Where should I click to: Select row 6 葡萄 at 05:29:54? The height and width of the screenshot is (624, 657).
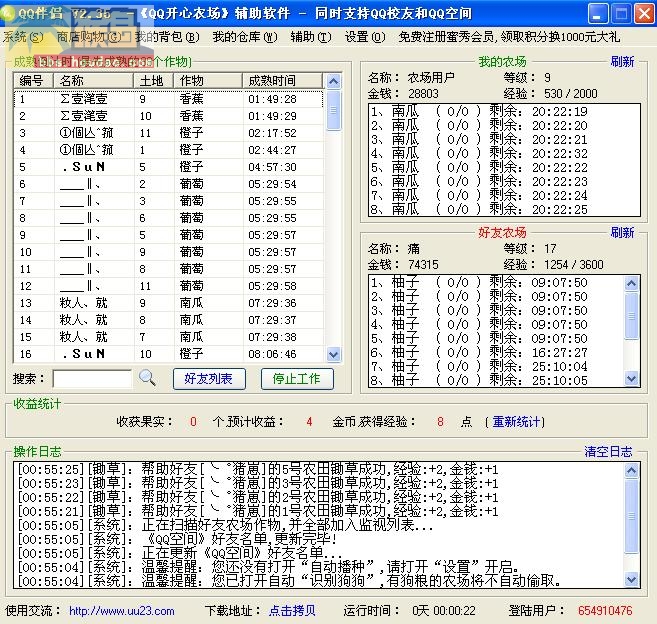pos(168,184)
